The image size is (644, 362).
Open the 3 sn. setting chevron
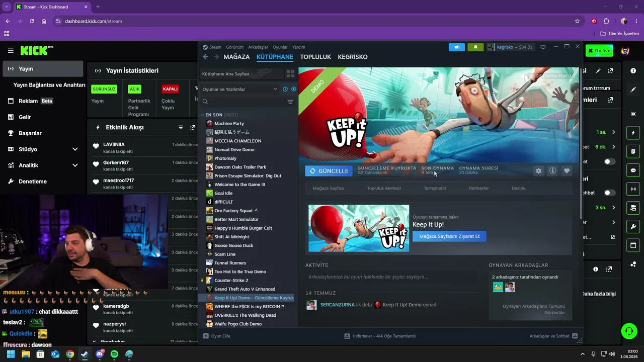pos(613,207)
